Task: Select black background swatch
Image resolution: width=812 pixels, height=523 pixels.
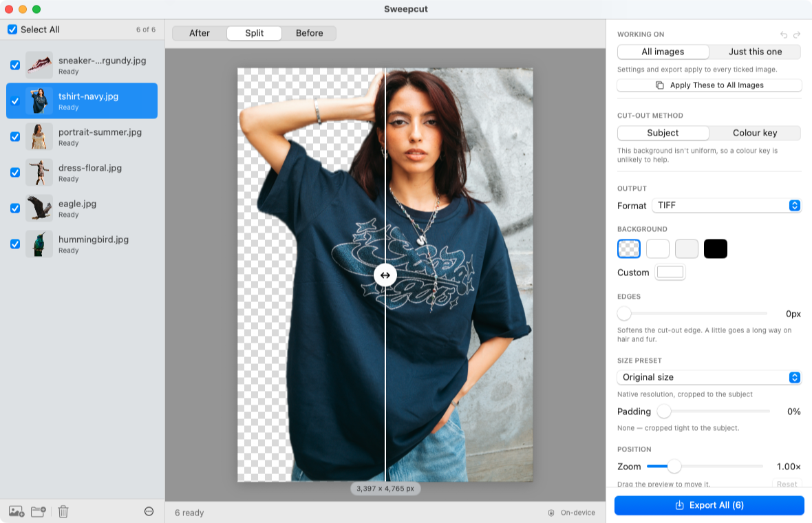Action: tap(716, 249)
